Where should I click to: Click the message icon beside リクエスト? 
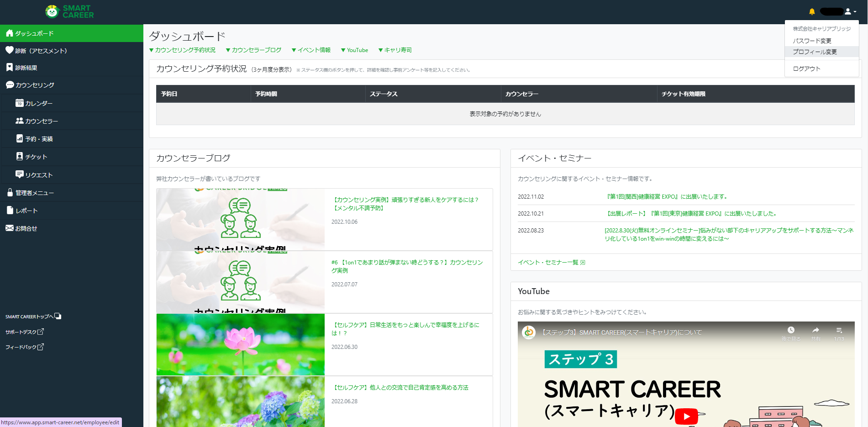(19, 174)
